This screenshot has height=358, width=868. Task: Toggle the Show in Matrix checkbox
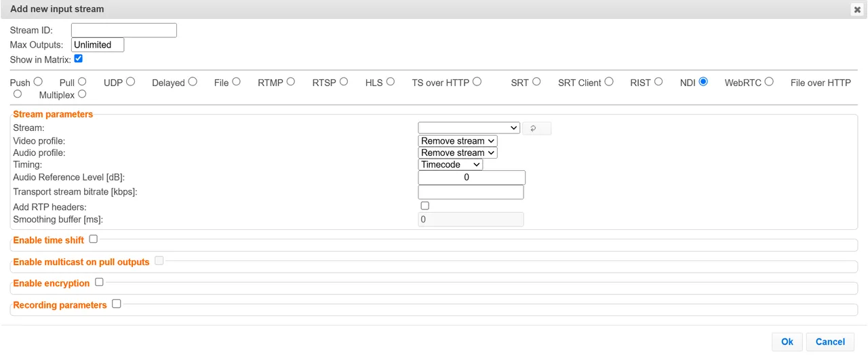[x=78, y=59]
